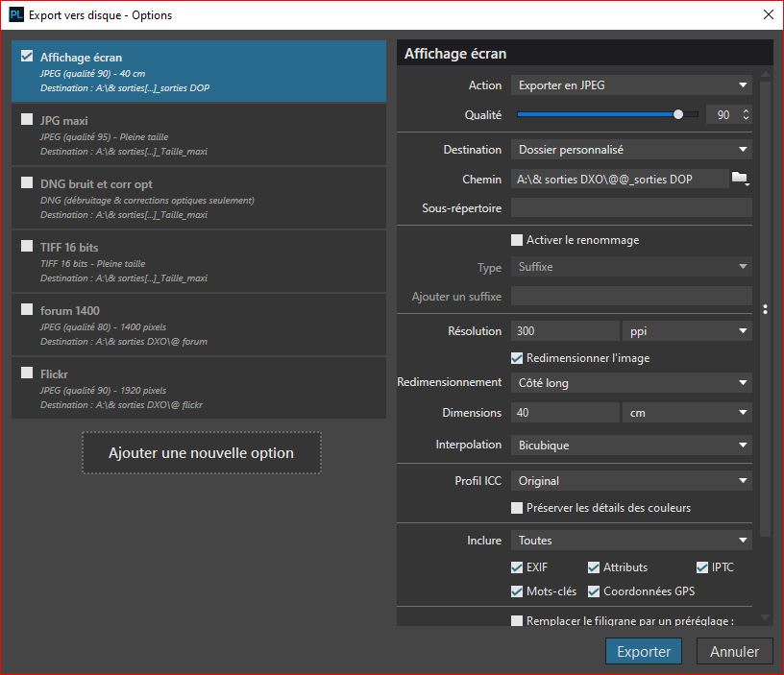Viewport: 784px width, 675px height.
Task: Click the Exporter button
Action: pos(643,650)
